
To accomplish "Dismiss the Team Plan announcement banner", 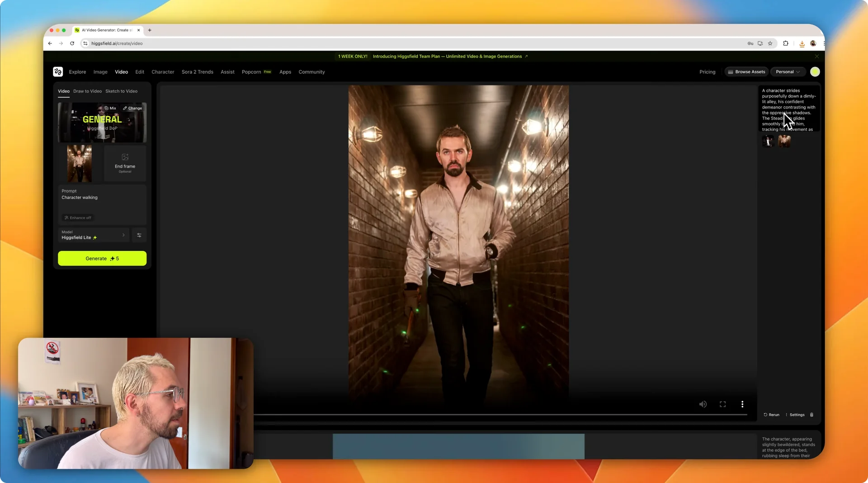I will (x=817, y=57).
